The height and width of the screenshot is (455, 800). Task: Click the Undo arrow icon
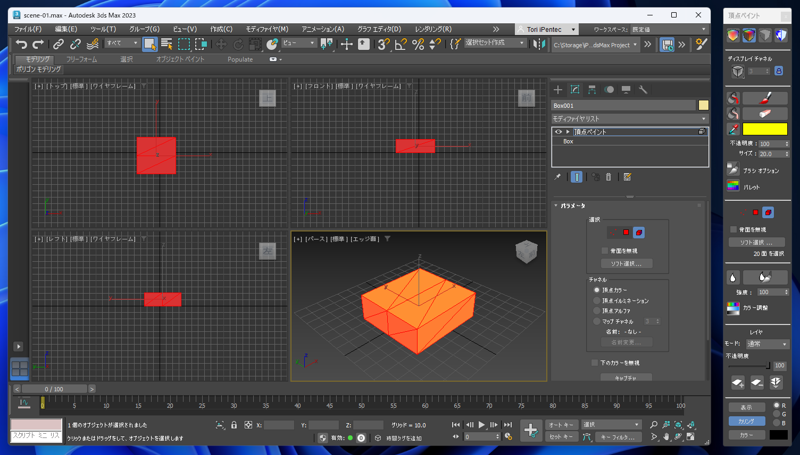pyautogui.click(x=21, y=44)
